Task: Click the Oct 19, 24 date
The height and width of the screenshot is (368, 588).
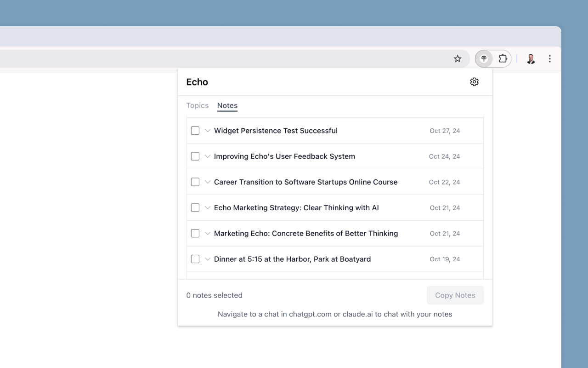Action: coord(445,259)
